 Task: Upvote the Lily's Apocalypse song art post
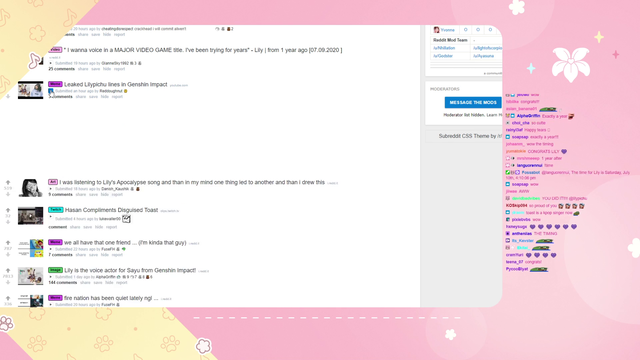point(8,182)
